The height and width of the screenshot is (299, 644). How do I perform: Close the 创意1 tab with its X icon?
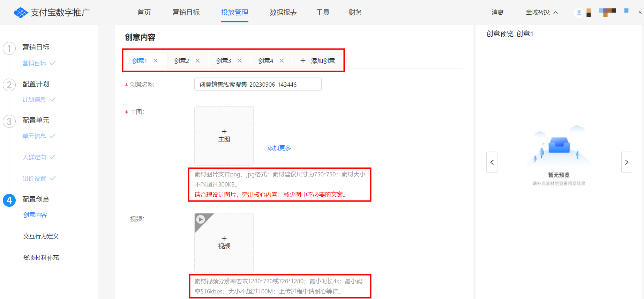coord(156,61)
